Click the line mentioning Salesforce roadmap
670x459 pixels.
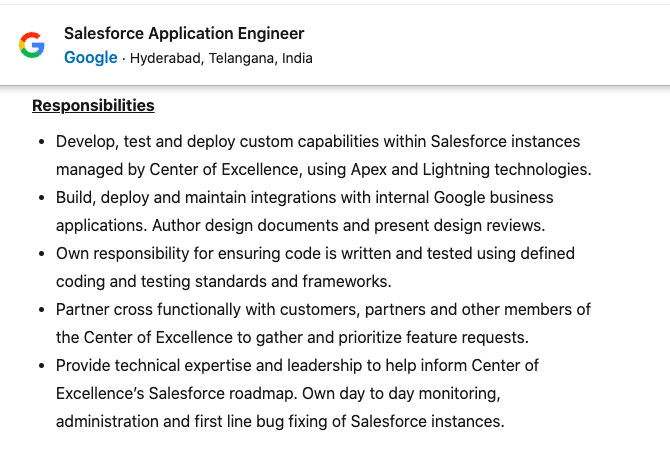point(278,394)
